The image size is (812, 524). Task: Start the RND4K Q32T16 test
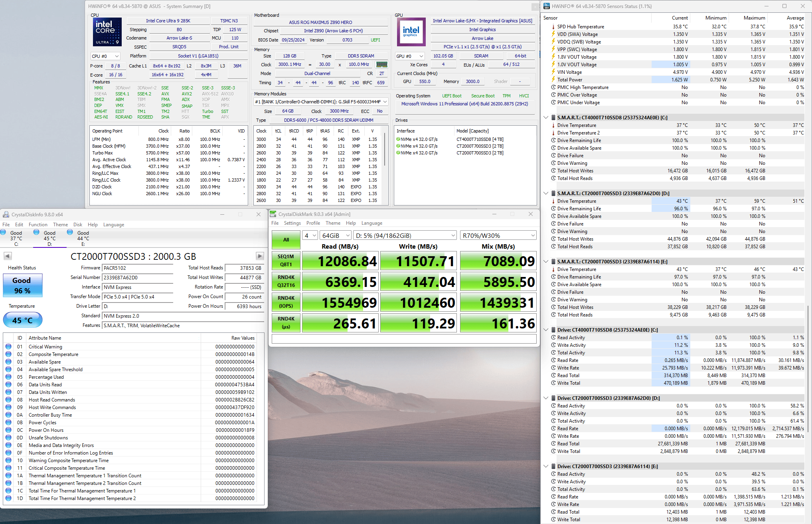pyautogui.click(x=286, y=281)
